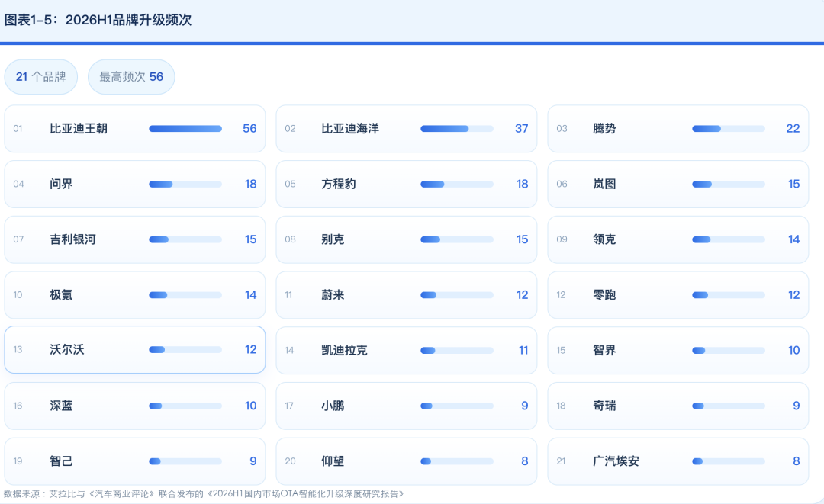The height and width of the screenshot is (504, 824).
Task: Select the 比亚迪王朝 brand card
Action: click(135, 129)
